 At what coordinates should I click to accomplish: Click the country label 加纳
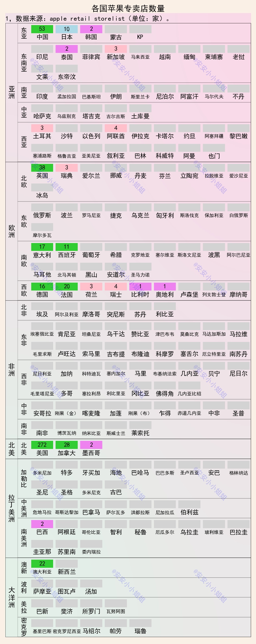pyautogui.click(x=66, y=374)
